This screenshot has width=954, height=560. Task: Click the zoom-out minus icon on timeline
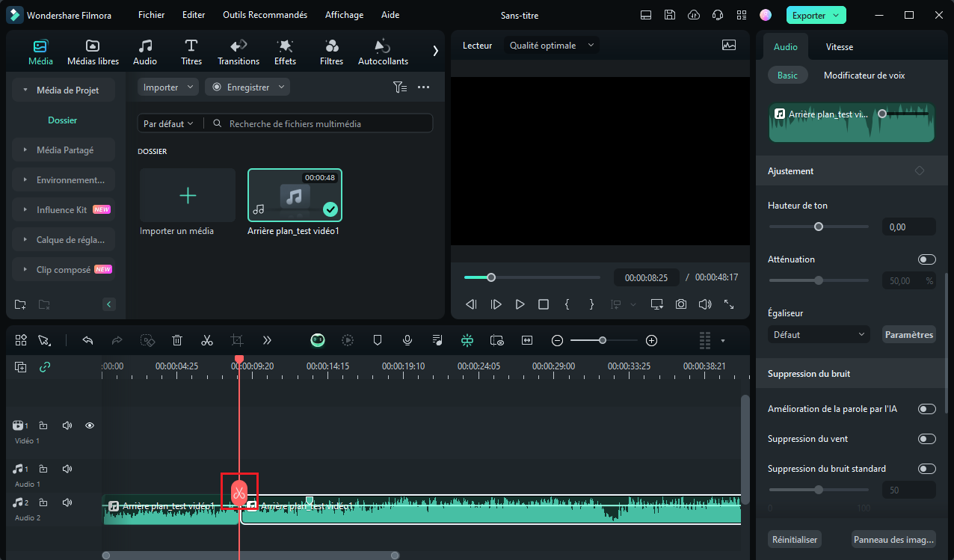[557, 340]
